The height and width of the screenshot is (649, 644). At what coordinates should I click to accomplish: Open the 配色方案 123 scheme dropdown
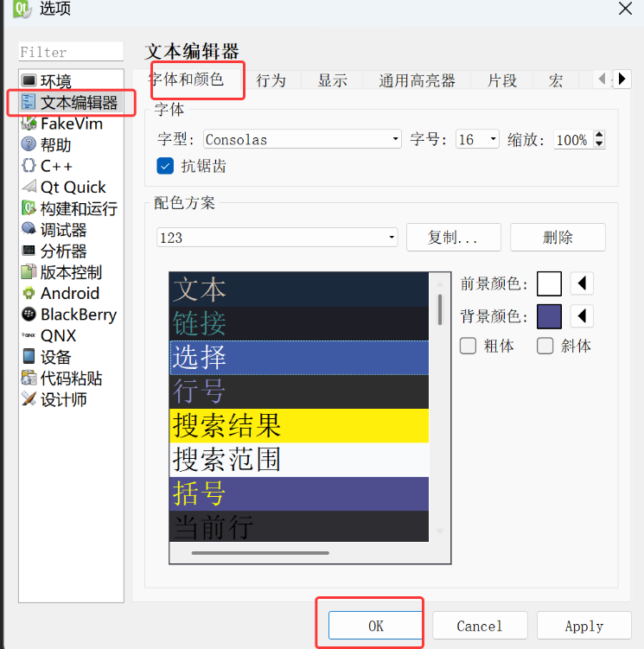click(277, 237)
